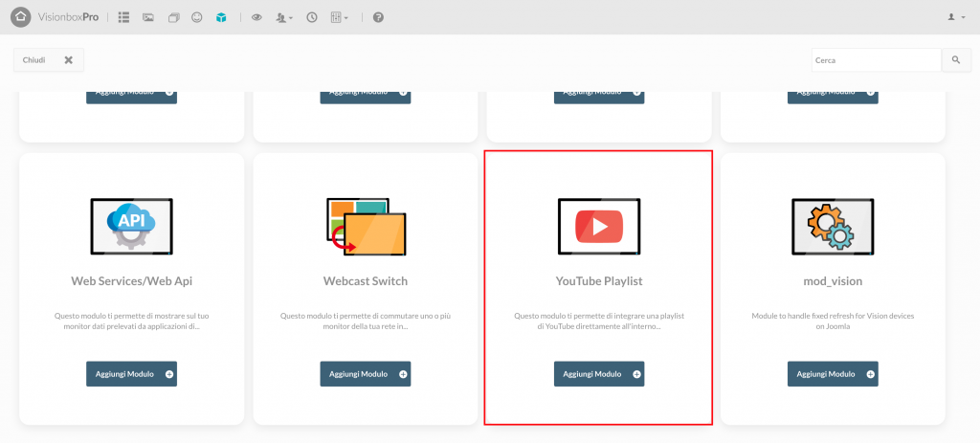Select the "mod_vision" title

click(833, 281)
